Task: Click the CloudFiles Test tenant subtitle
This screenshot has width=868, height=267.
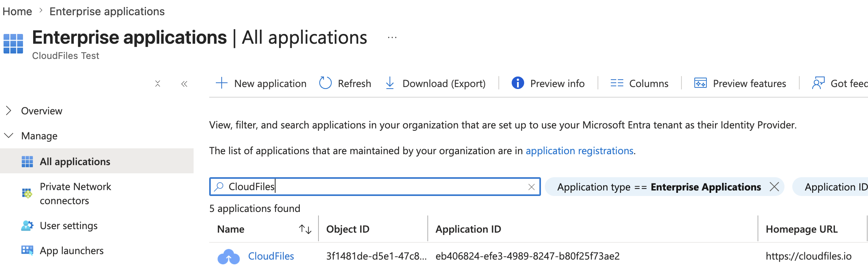Action: click(x=66, y=56)
